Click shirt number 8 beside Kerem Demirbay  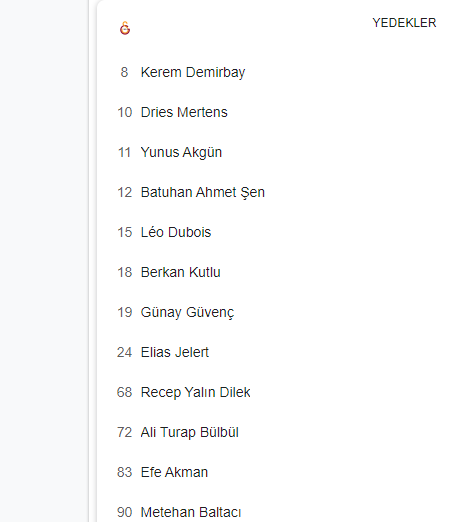124,72
